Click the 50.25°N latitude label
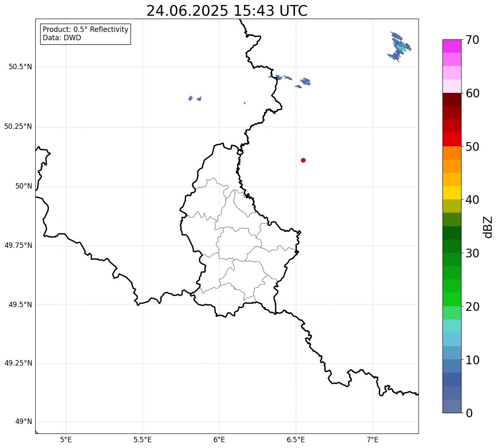 (18, 126)
